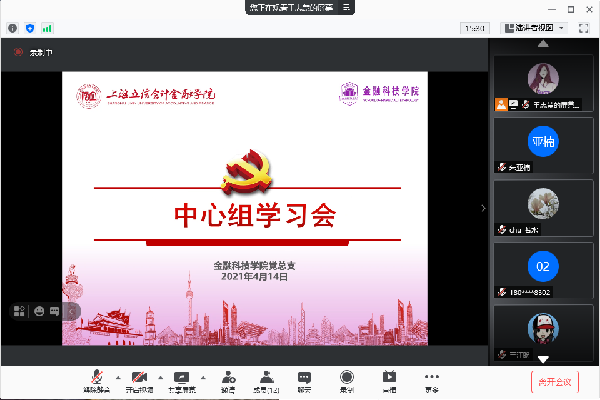Screen dimensions: 600x400
Task: Check the green network signal indicator
Action: pos(46,28)
